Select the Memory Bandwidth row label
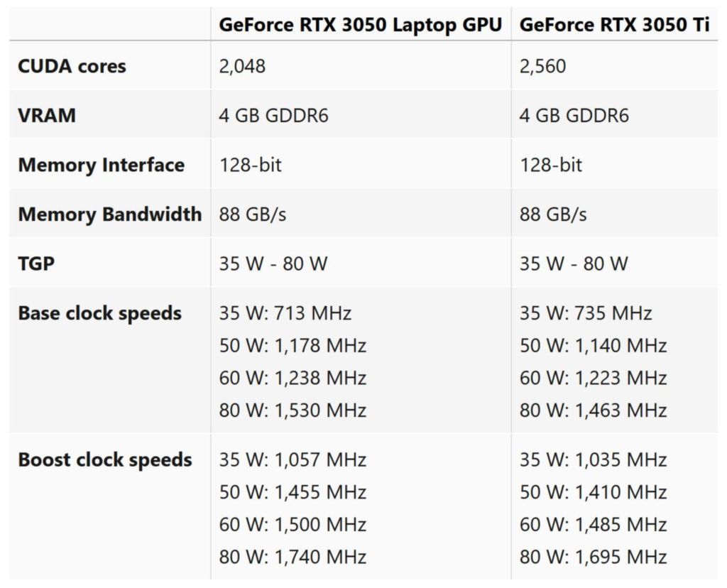 [109, 214]
